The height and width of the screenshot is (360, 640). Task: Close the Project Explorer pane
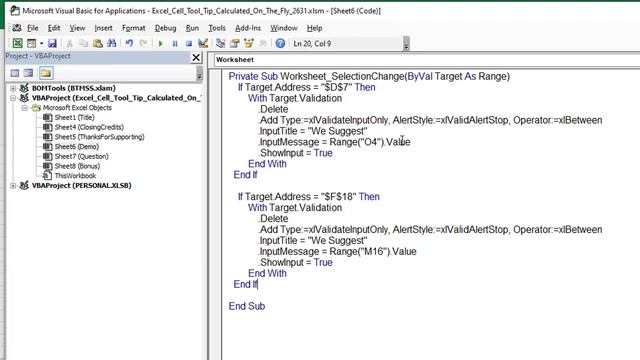[196, 58]
